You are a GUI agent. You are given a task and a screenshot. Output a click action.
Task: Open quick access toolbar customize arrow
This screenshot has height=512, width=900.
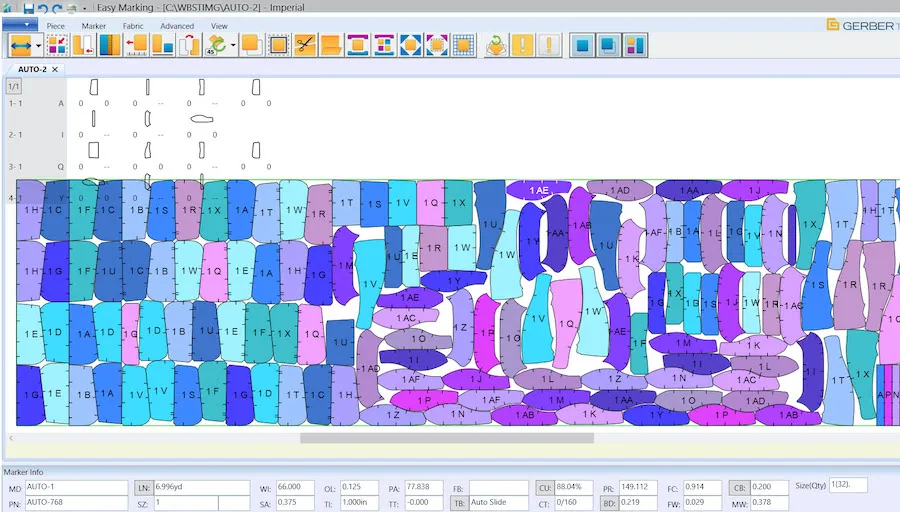tap(84, 9)
